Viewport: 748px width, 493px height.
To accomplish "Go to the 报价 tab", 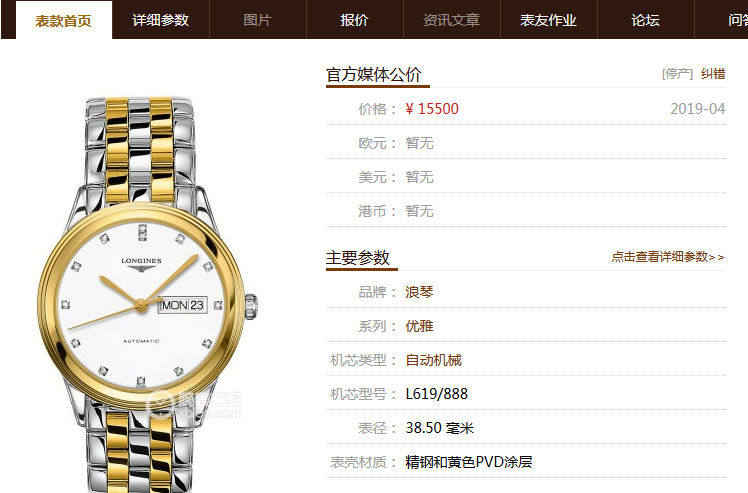I will [354, 20].
